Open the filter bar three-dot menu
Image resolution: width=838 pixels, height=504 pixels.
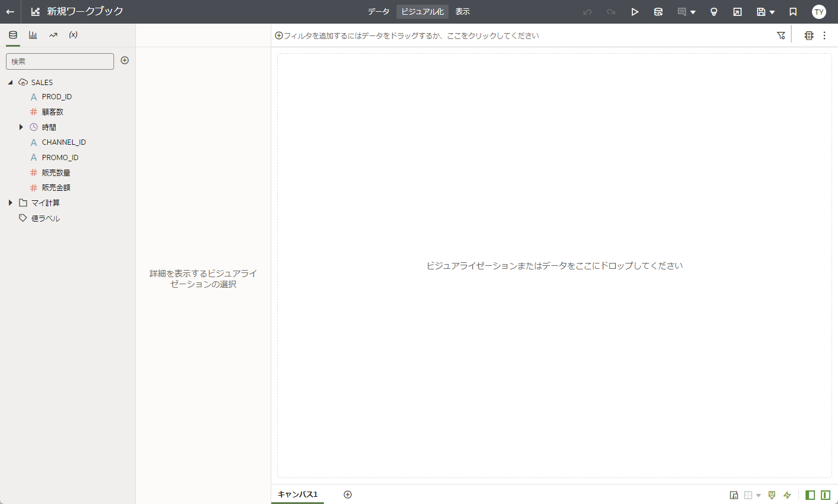[824, 35]
